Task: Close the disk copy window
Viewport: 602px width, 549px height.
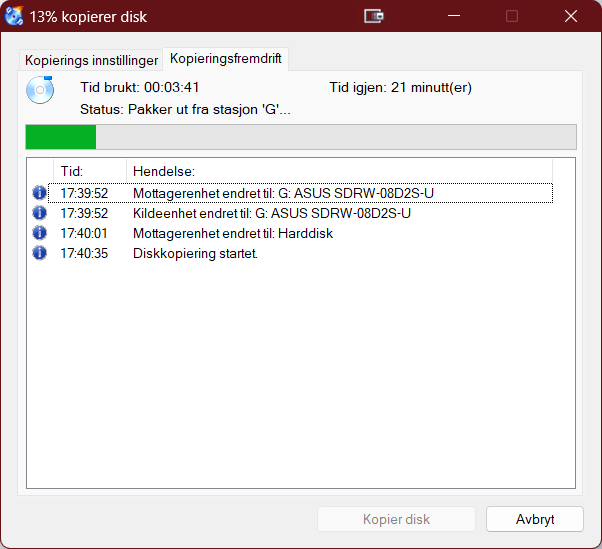Action: tap(570, 16)
